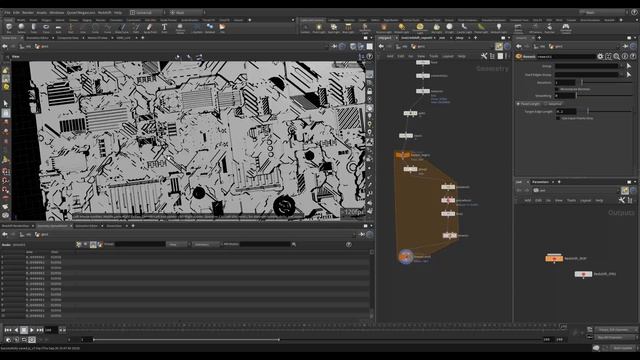
Task: Select the Spray Paint shelf tool
Action: [150, 28]
